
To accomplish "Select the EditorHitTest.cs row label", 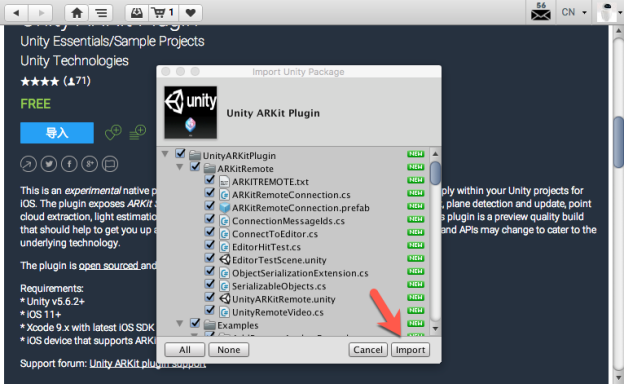I will coord(266,247).
